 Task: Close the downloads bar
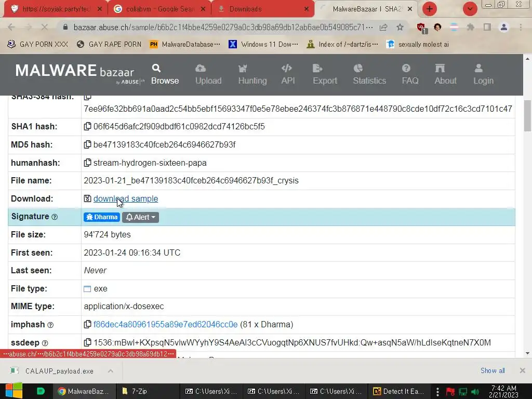523,370
